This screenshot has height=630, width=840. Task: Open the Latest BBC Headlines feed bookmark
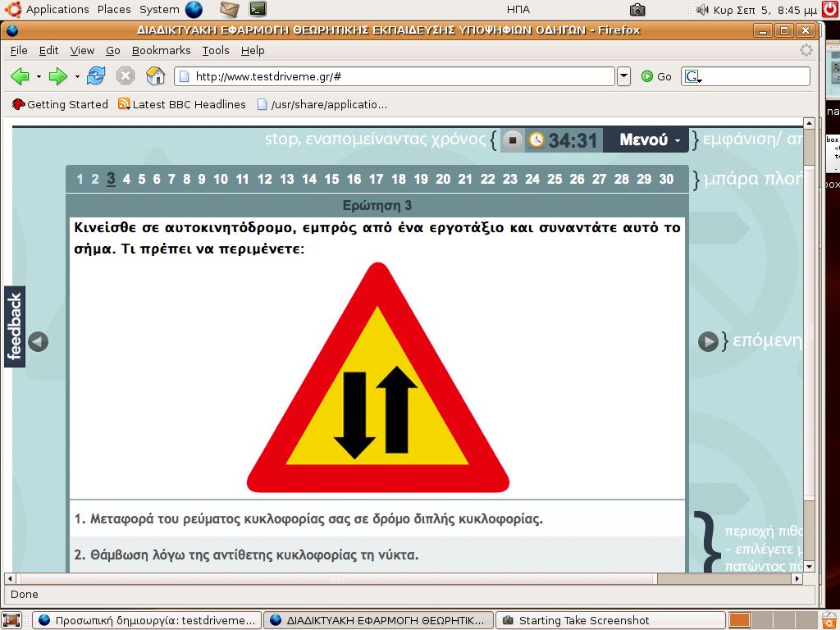coord(182,104)
